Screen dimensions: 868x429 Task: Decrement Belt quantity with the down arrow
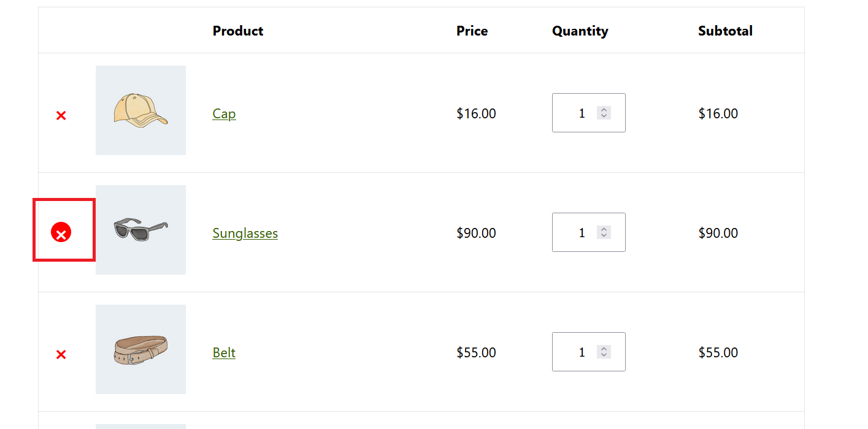coord(604,355)
